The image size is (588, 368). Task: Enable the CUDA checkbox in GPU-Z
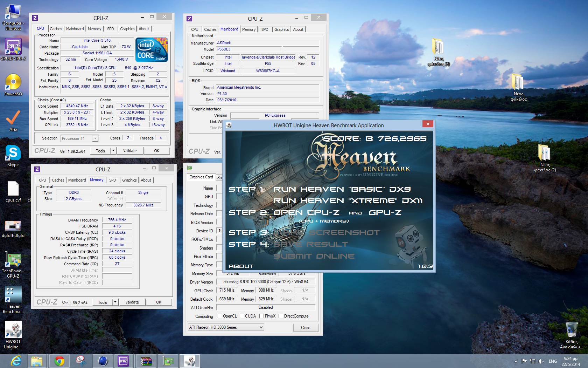point(242,316)
